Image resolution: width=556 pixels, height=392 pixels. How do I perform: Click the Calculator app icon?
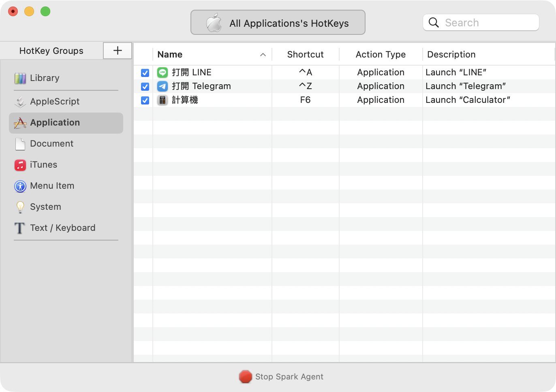coord(163,100)
